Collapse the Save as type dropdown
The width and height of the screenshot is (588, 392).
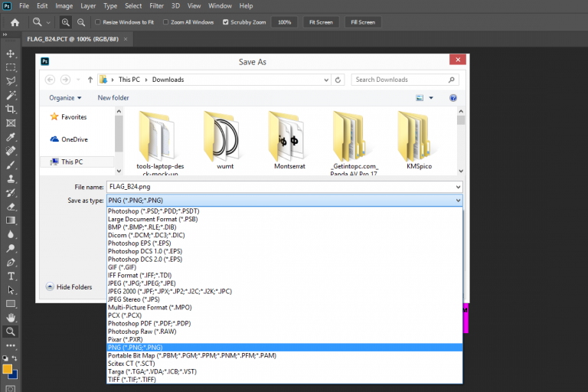(458, 201)
